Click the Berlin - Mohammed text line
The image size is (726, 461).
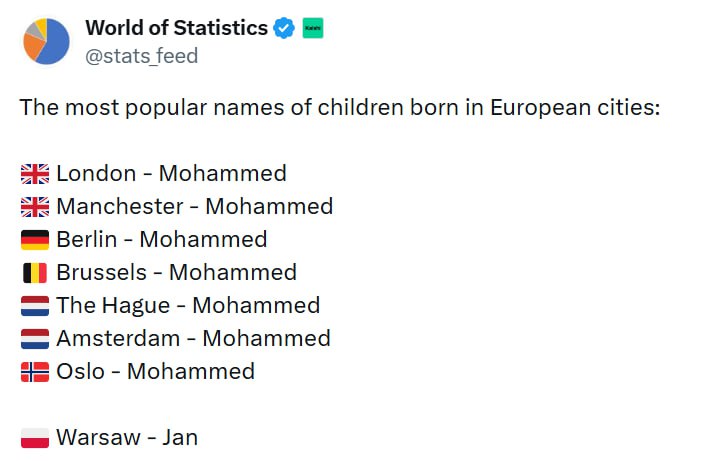click(161, 240)
